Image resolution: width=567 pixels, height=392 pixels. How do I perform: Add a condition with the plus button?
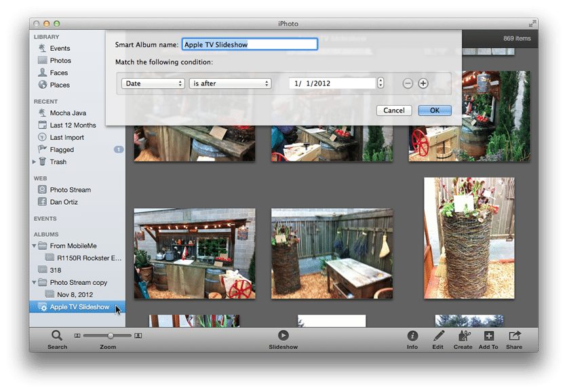423,83
